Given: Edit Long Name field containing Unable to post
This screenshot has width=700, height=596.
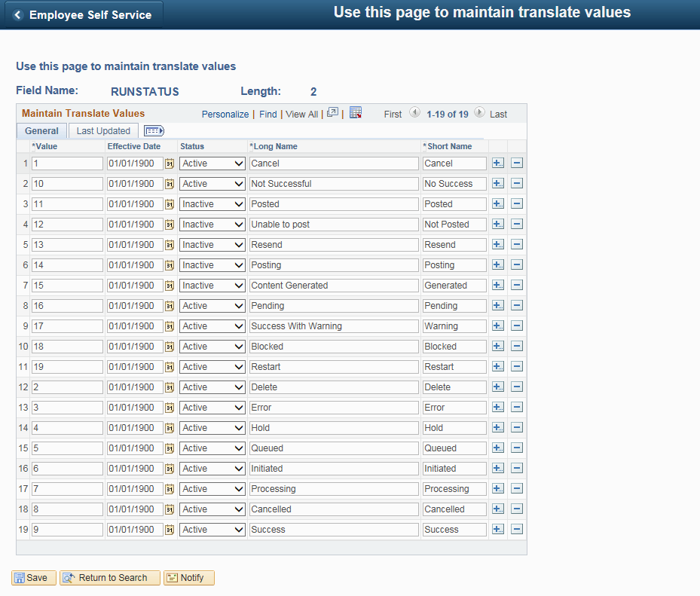Looking at the screenshot, I should point(334,225).
